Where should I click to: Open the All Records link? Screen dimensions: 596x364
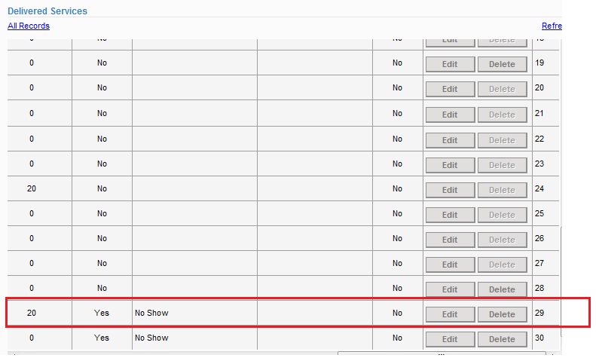(x=29, y=26)
